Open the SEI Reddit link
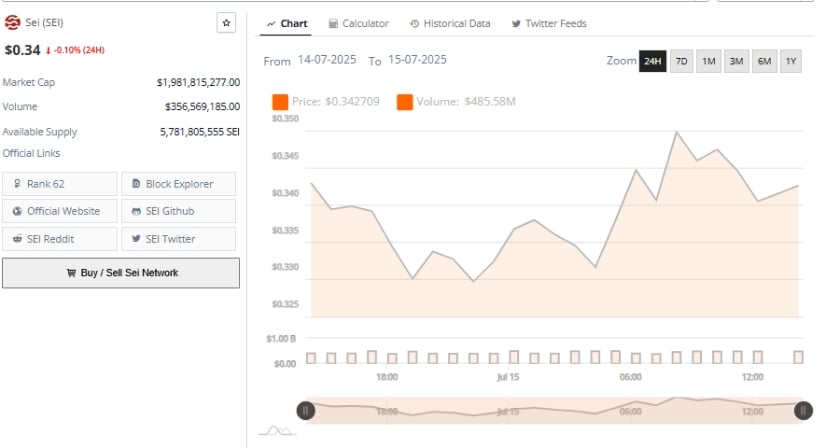825x448 pixels. tap(59, 239)
